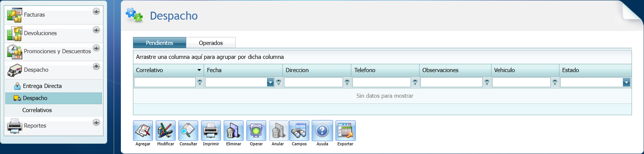Click the gears icon beside Despacho title
Viewport: 644px width, 154px height.
pos(134,15)
